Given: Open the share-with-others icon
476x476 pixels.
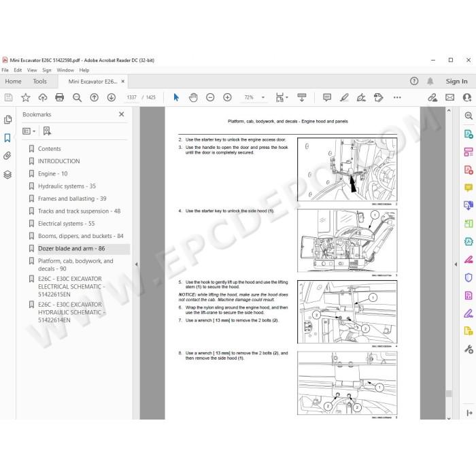Looking at the screenshot, I should tap(467, 97).
